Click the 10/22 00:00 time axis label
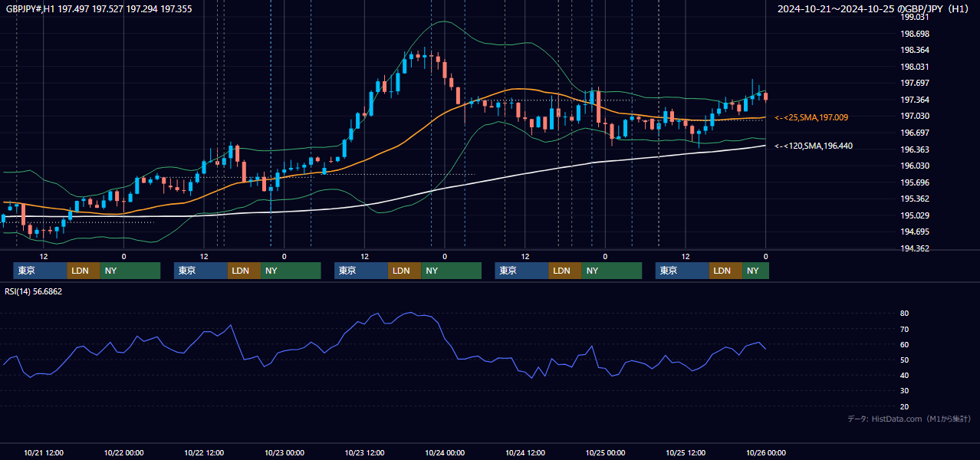 [x=123, y=453]
